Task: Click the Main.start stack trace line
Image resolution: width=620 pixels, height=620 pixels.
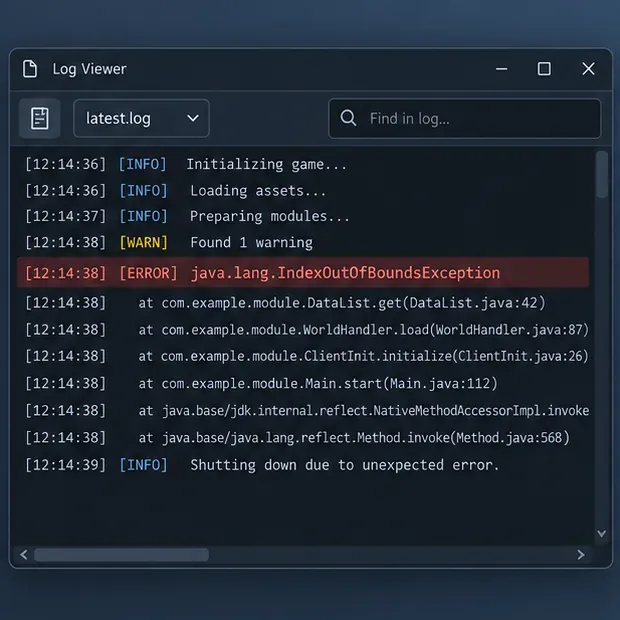Action: pyautogui.click(x=261, y=384)
